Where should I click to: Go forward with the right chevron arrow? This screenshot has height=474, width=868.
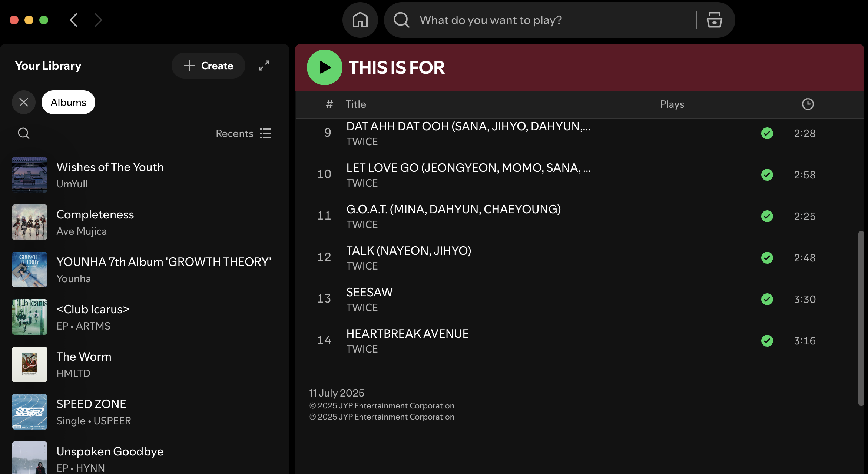(98, 20)
